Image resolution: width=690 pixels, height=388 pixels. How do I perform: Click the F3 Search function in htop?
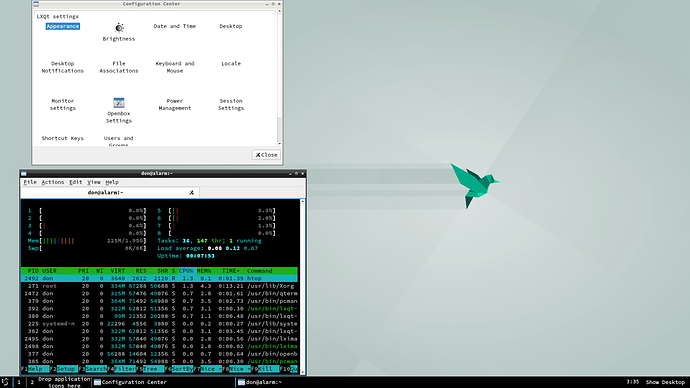92,369
